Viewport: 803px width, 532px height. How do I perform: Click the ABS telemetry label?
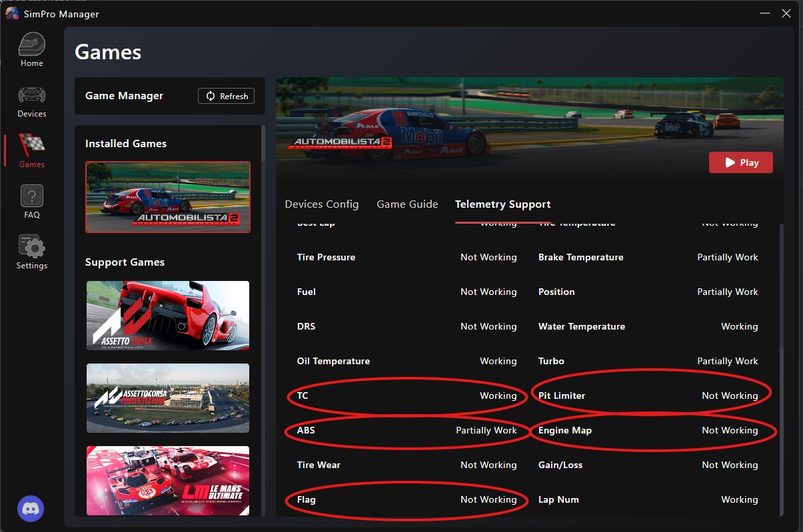coord(306,430)
